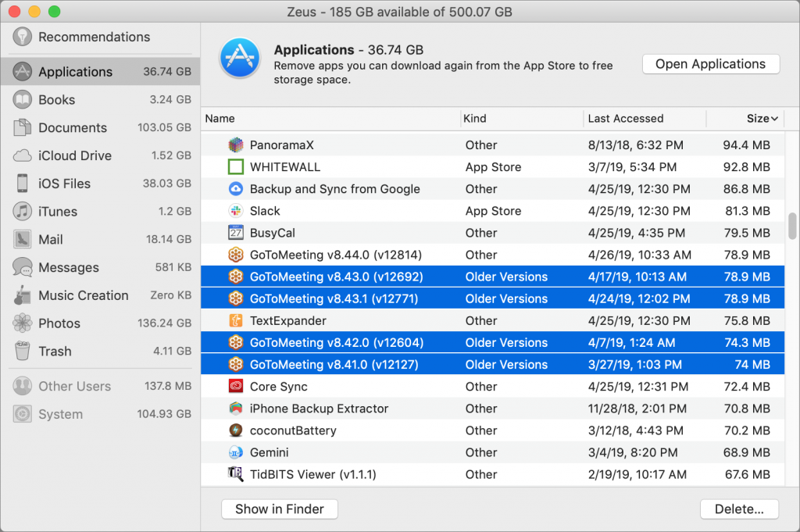Open the Recommendations section
This screenshot has width=800, height=532.
(100, 37)
